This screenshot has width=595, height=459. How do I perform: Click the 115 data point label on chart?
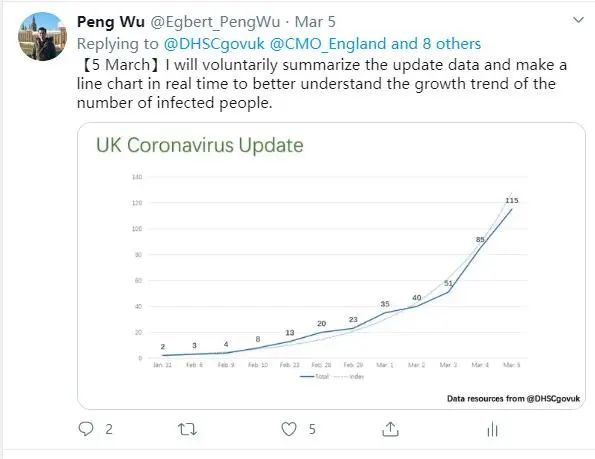click(512, 200)
